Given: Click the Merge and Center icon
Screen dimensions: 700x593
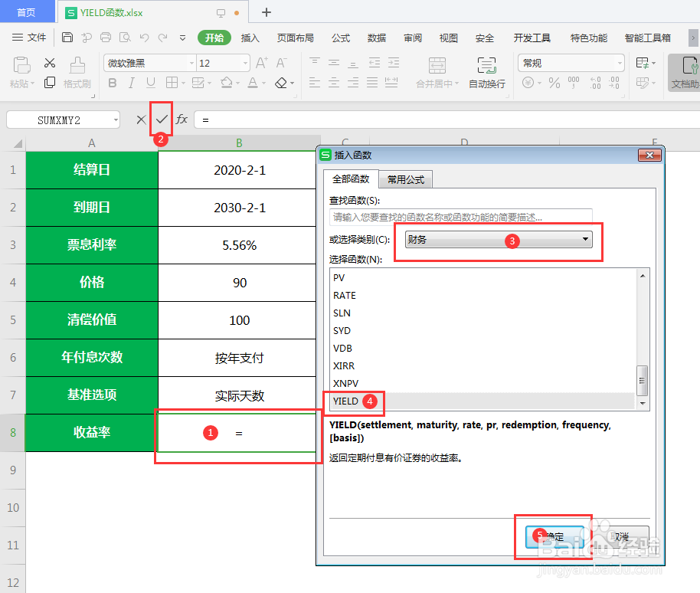Looking at the screenshot, I should pyautogui.click(x=437, y=66).
